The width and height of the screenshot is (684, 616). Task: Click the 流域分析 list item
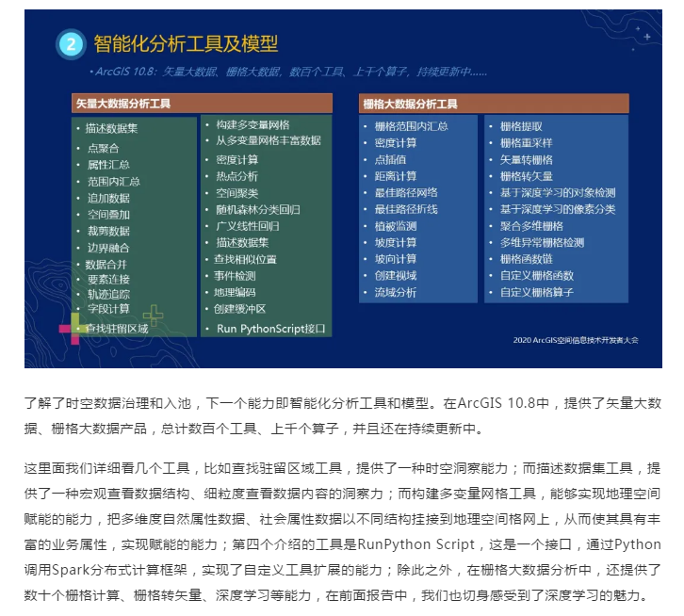pyautogui.click(x=396, y=292)
